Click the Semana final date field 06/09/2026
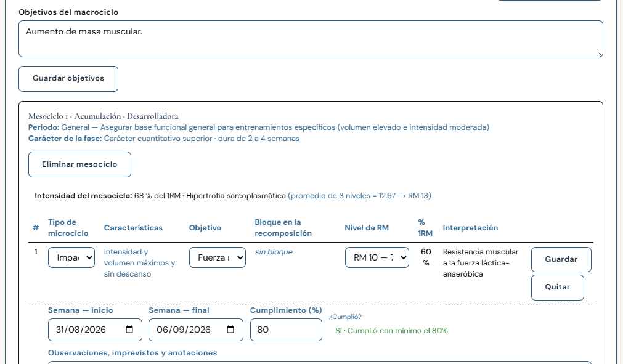This screenshot has width=623, height=364. point(196,330)
